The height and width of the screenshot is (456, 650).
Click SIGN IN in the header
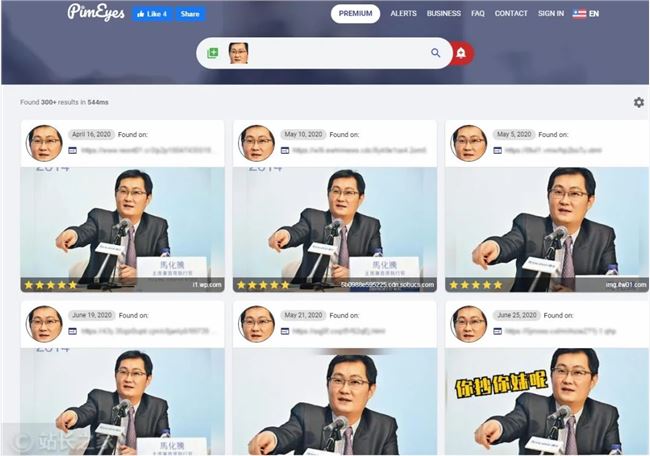pos(551,14)
